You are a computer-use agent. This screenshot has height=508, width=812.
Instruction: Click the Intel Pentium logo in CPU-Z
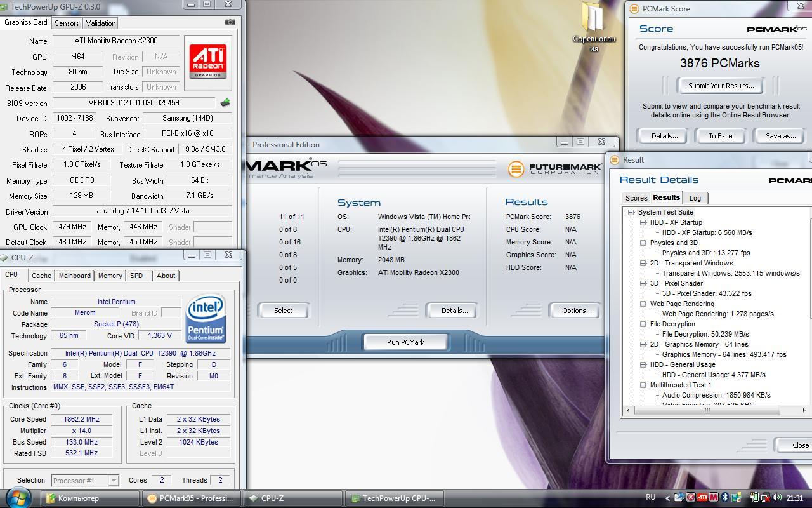tap(206, 318)
